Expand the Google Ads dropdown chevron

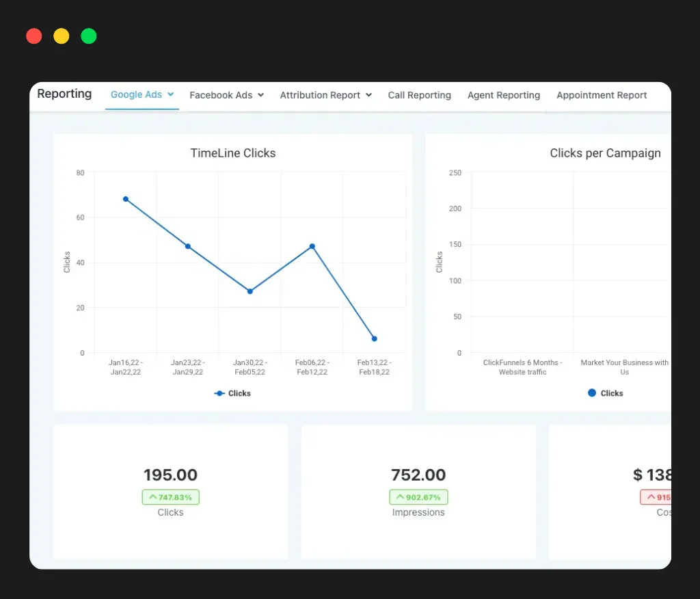coord(170,94)
